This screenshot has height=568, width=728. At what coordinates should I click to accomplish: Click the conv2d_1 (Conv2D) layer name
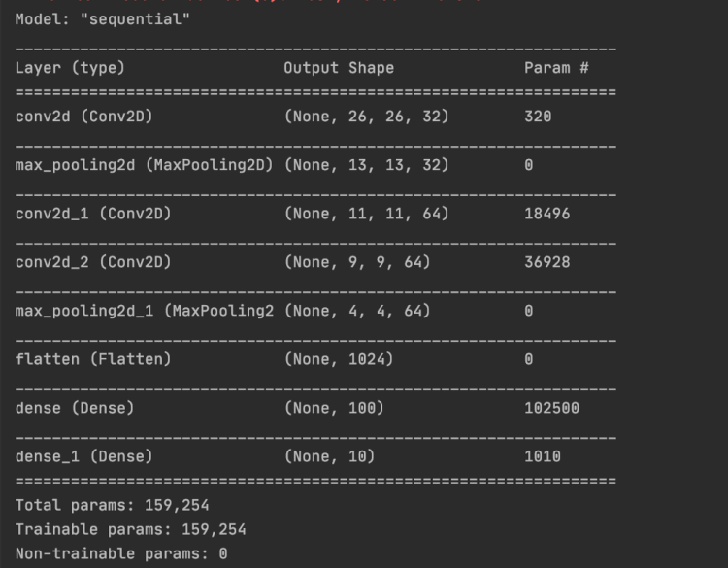[x=93, y=214]
